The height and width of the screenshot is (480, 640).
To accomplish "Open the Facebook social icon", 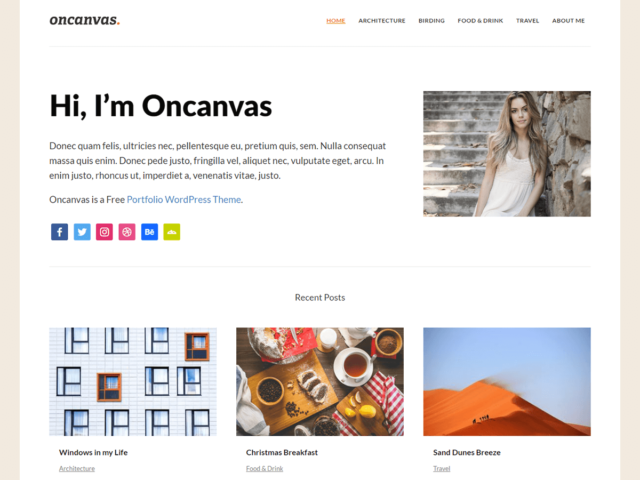I will pyautogui.click(x=60, y=232).
